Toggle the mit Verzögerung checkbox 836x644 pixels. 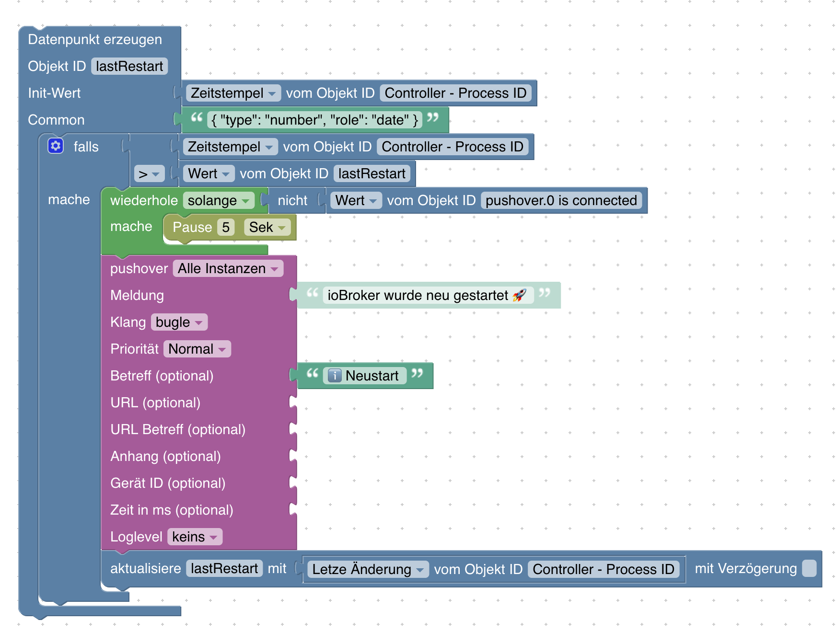[809, 568]
